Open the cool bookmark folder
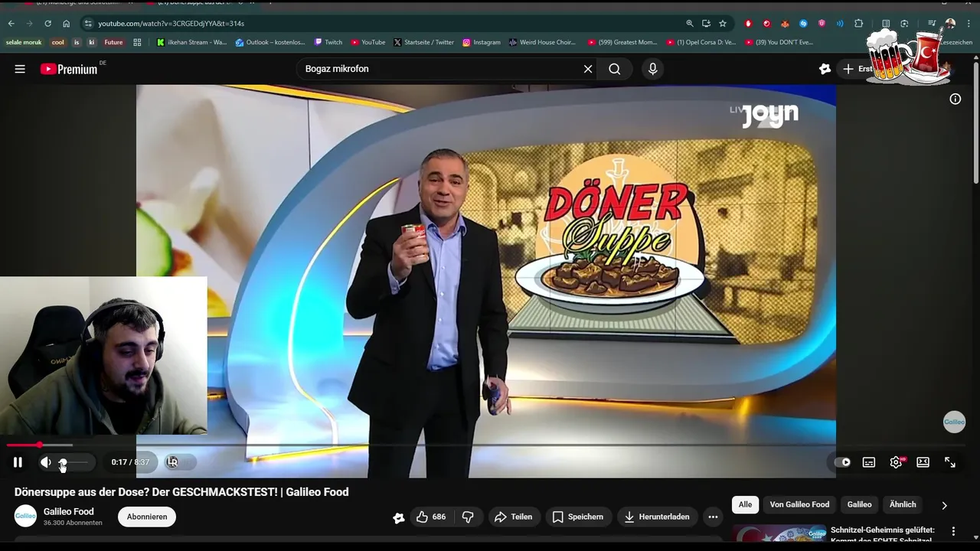This screenshot has width=980, height=551. tap(58, 42)
